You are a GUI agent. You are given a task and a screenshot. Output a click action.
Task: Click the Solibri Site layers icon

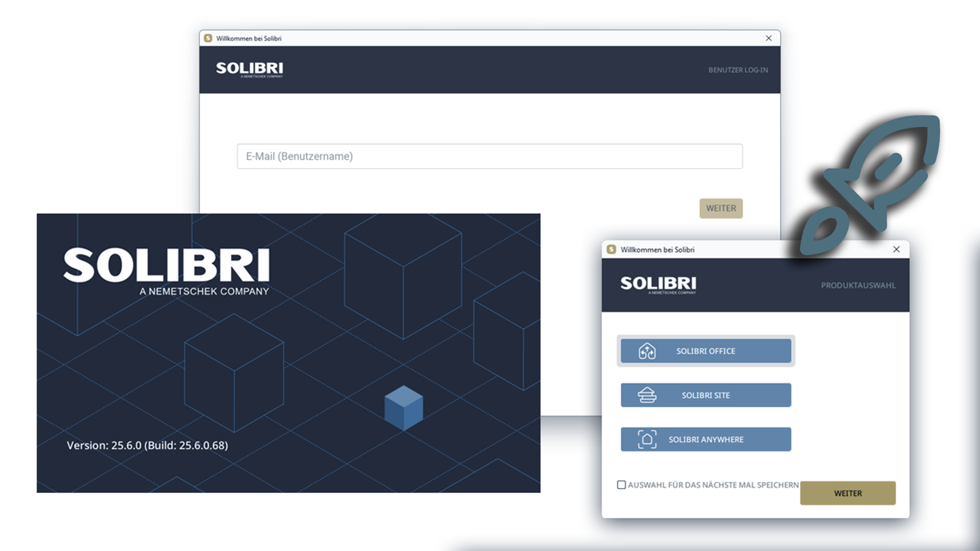coord(647,395)
